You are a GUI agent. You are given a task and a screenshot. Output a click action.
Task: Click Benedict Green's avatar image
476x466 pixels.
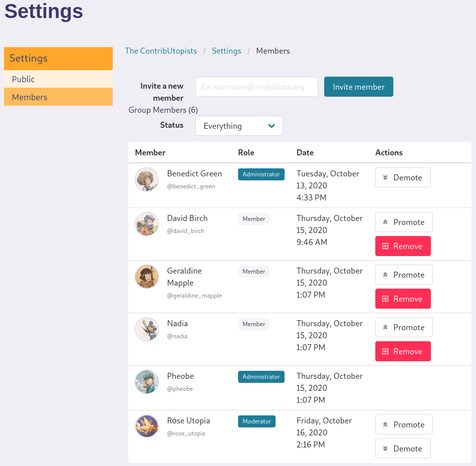point(147,179)
